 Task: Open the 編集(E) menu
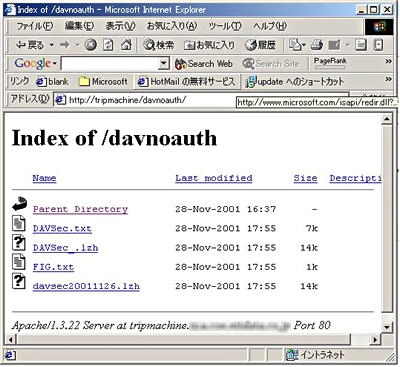79,26
